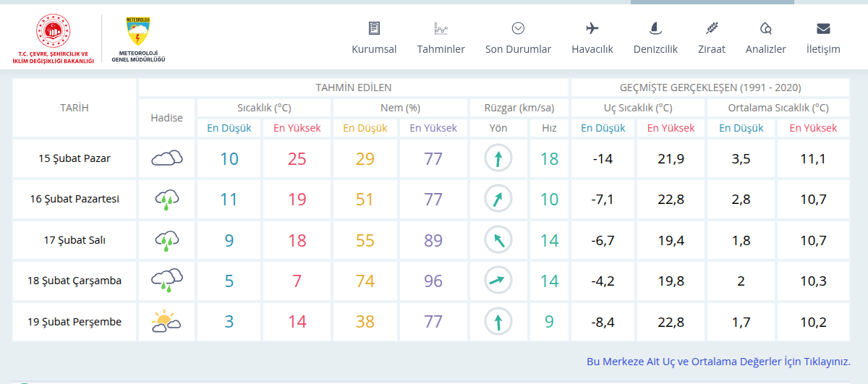Click the Meteoroloji Genel Müdürlüğü logo
The width and height of the screenshot is (868, 384).
click(138, 39)
